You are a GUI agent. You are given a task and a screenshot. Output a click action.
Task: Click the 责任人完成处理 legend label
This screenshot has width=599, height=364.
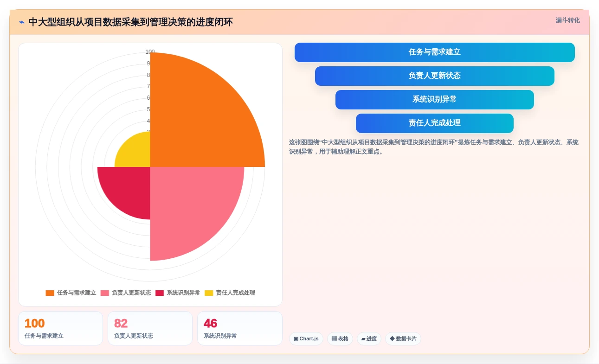[x=235, y=293]
